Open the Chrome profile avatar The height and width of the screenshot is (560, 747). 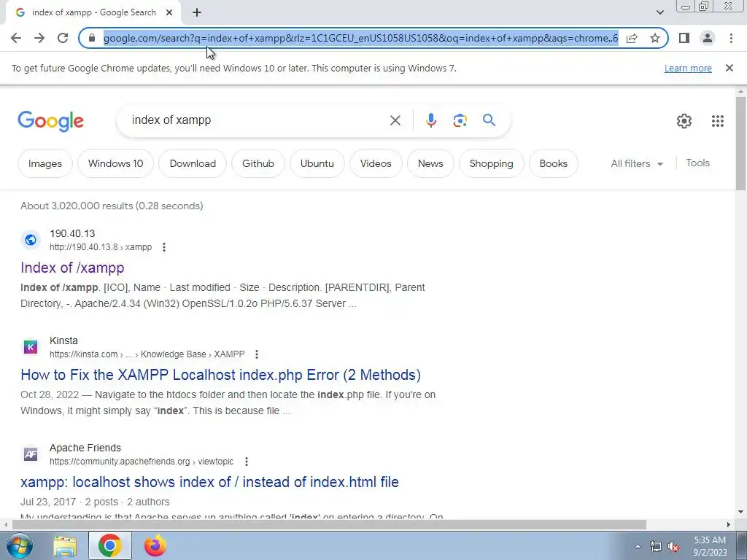708,38
